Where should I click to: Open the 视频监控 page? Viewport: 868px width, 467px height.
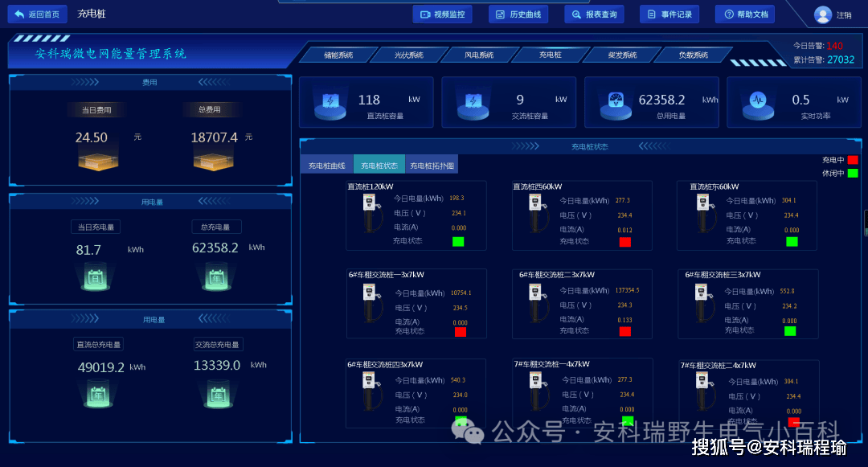click(x=442, y=14)
